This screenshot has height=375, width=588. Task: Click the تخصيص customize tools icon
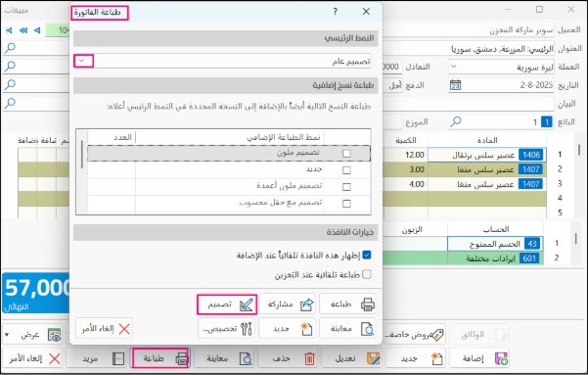[247, 329]
